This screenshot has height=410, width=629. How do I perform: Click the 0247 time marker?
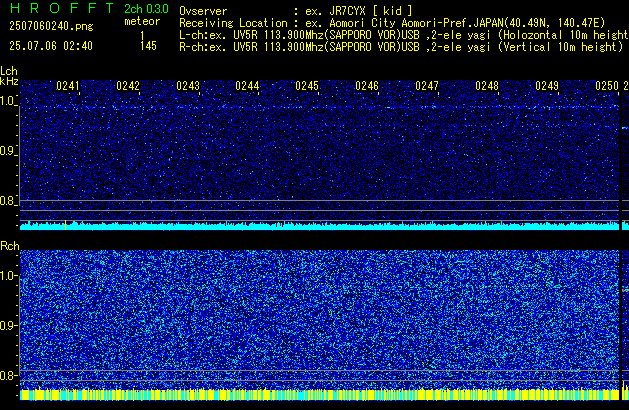[x=427, y=86]
